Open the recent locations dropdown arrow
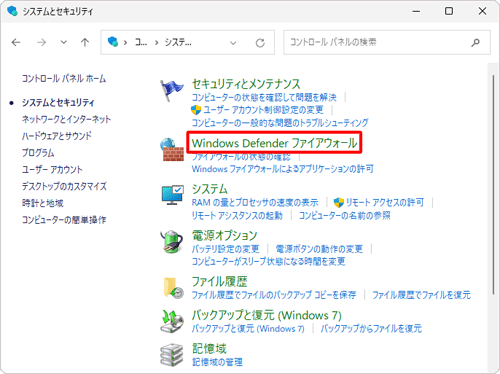Image resolution: width=500 pixels, height=374 pixels. pos(63,42)
